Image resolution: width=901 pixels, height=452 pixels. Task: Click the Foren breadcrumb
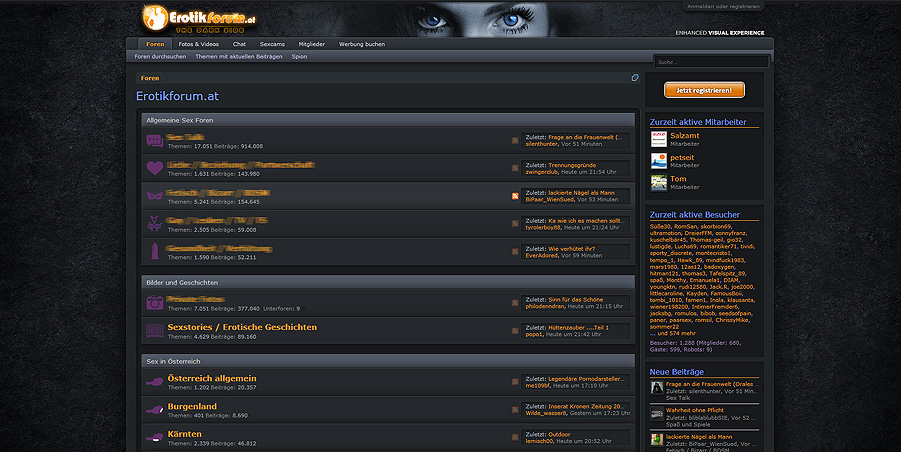coord(150,78)
